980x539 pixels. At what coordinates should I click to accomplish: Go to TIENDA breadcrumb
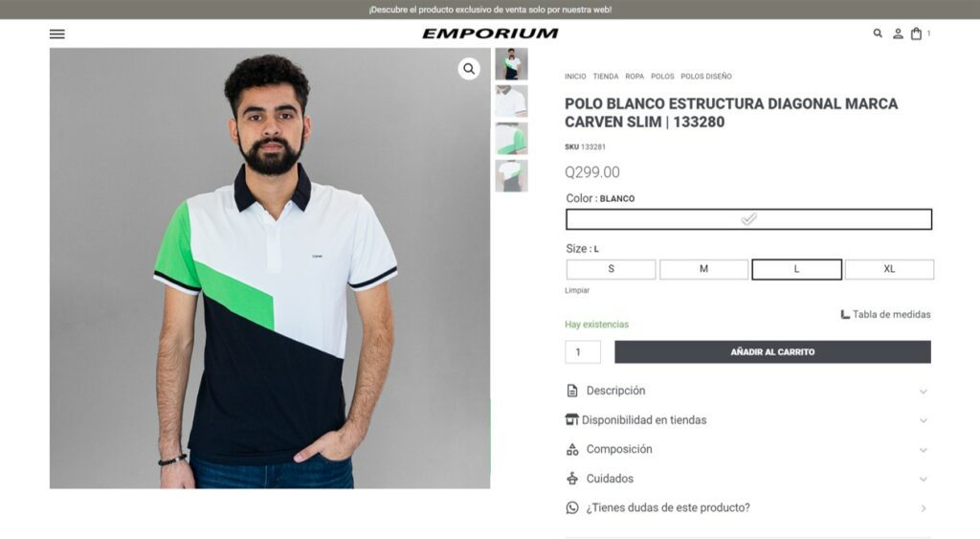click(606, 77)
